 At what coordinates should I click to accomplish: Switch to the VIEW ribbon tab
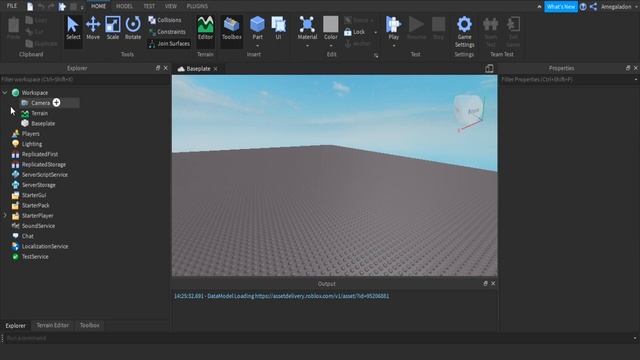pyautogui.click(x=171, y=6)
